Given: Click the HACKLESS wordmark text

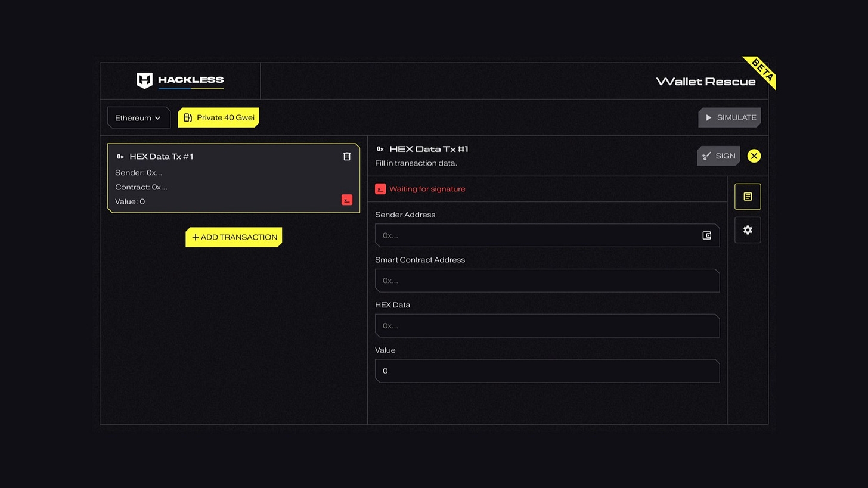Looking at the screenshot, I should (x=191, y=80).
